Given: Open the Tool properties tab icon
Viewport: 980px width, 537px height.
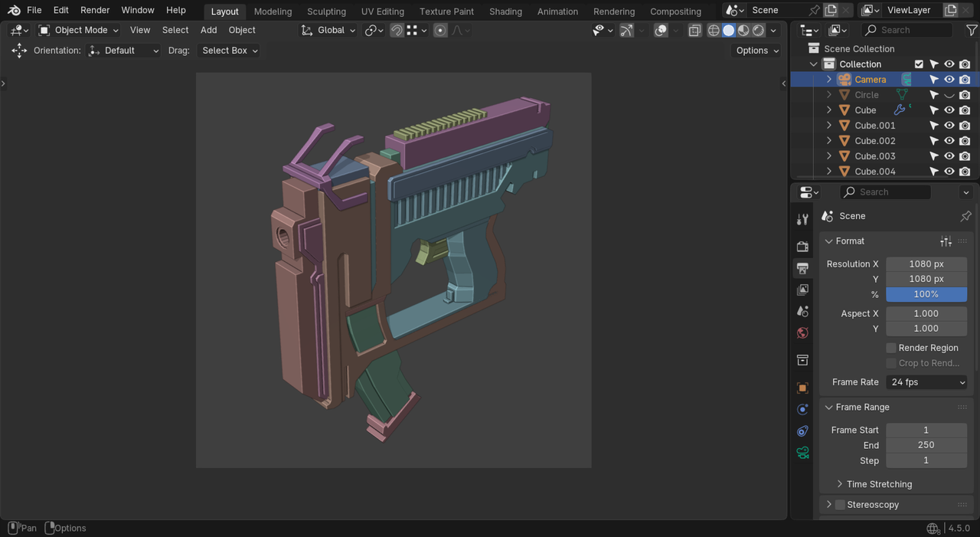Looking at the screenshot, I should point(802,220).
